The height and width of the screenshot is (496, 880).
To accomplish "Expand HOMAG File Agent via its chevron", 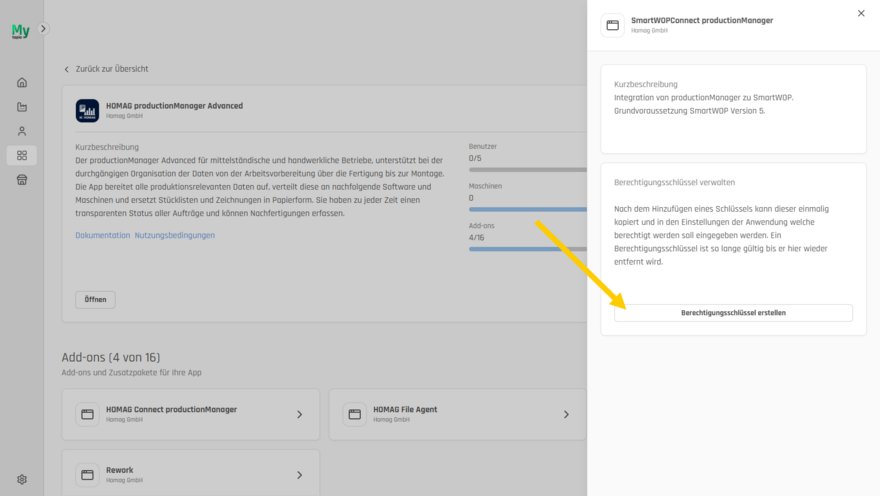I will click(x=566, y=414).
